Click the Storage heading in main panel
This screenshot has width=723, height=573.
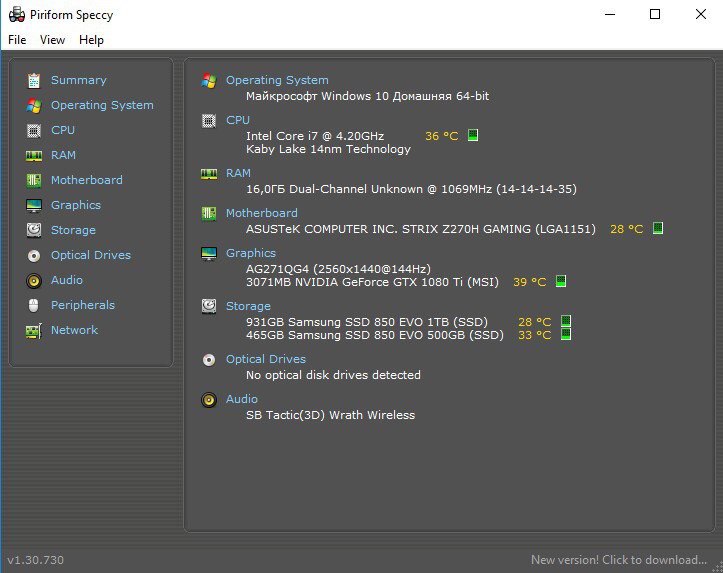tap(248, 306)
